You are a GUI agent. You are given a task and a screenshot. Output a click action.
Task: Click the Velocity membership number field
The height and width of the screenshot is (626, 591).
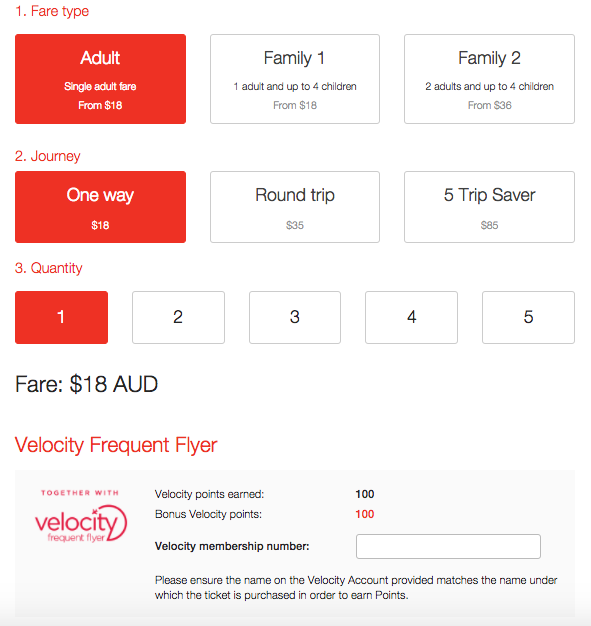point(448,546)
